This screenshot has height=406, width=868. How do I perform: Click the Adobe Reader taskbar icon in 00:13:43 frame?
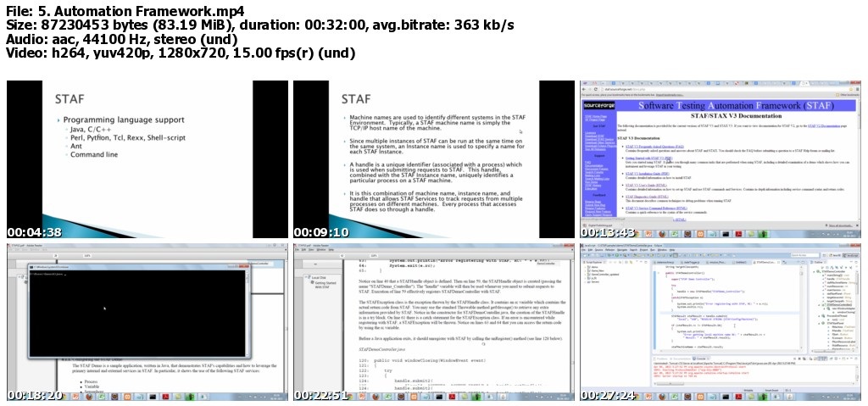pyautogui.click(x=739, y=234)
